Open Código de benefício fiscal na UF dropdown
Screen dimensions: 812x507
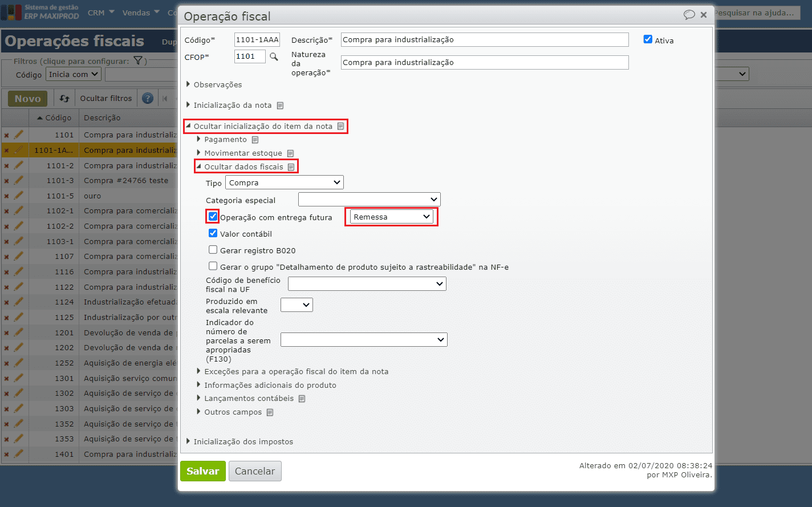tap(367, 283)
